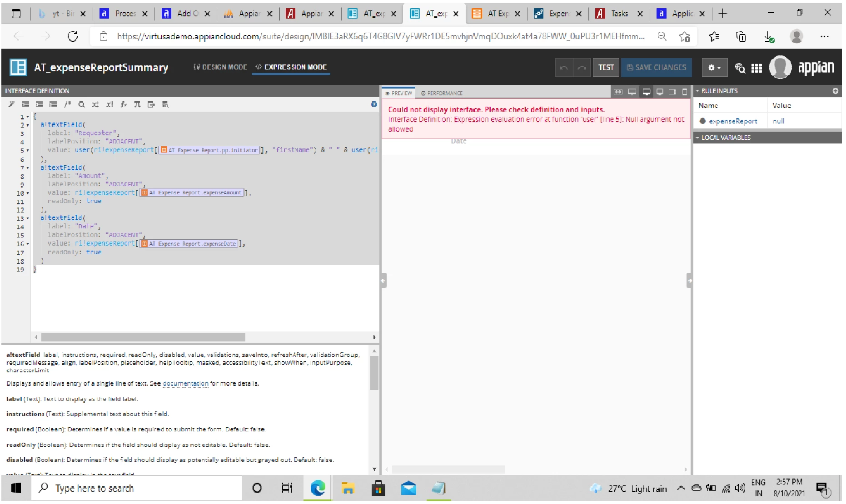Viewport: 846px width, 504px height.
Task: Open the settings gear dropdown
Action: pyautogui.click(x=714, y=68)
